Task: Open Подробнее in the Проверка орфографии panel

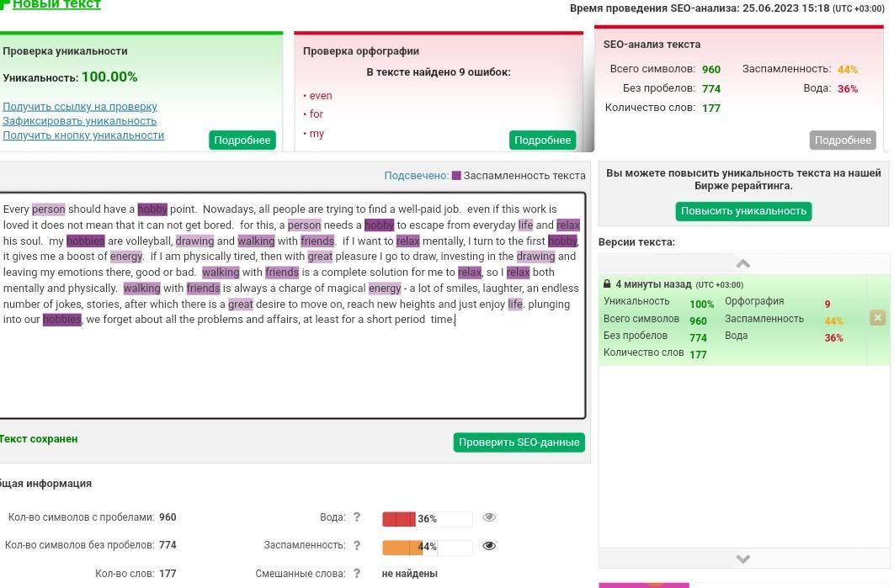Action: click(542, 140)
